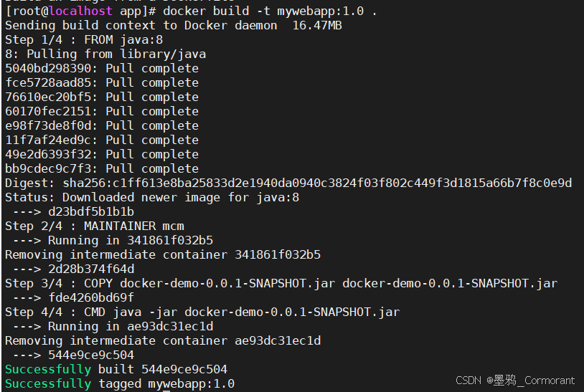Click Step 3/4 COPY jar line
This screenshot has width=584, height=392.
point(281,284)
